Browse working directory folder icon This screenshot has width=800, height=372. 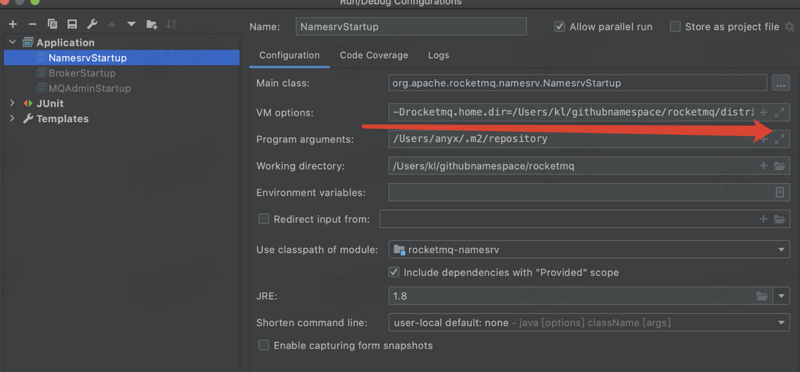click(779, 166)
